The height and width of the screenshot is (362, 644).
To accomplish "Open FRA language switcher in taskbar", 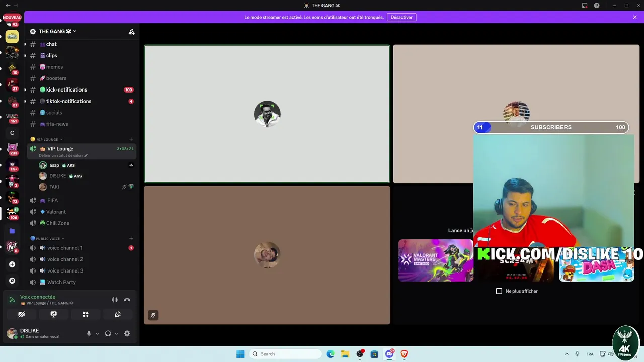I will pyautogui.click(x=590, y=354).
